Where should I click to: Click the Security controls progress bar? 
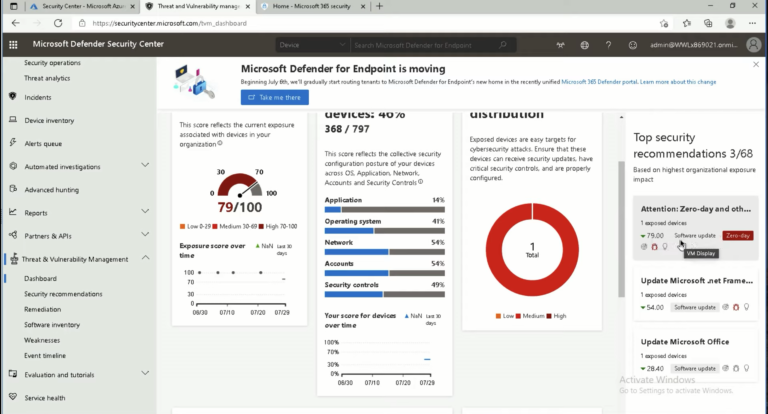click(x=384, y=294)
